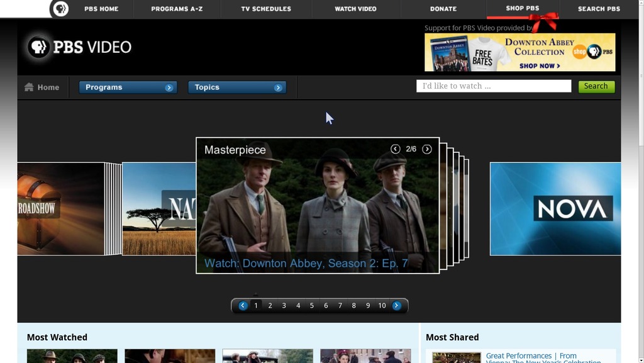This screenshot has width=644, height=363.
Task: Open Watch: Downton Abbey, Season 2: Ep. 7 link
Action: (306, 264)
